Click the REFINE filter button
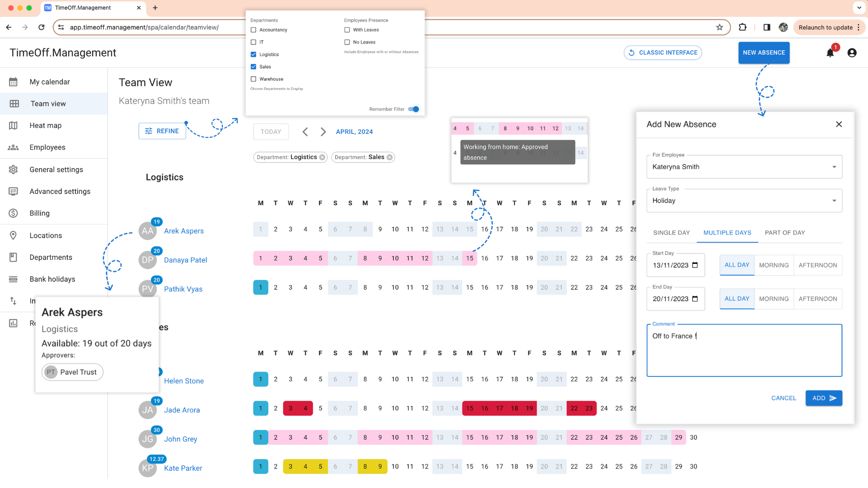868x488 pixels. (x=162, y=131)
